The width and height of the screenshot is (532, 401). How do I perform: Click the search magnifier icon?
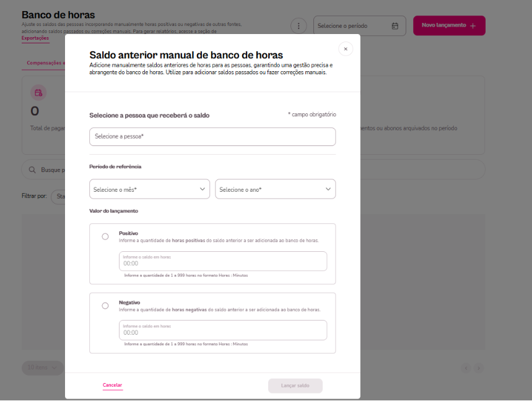point(32,170)
